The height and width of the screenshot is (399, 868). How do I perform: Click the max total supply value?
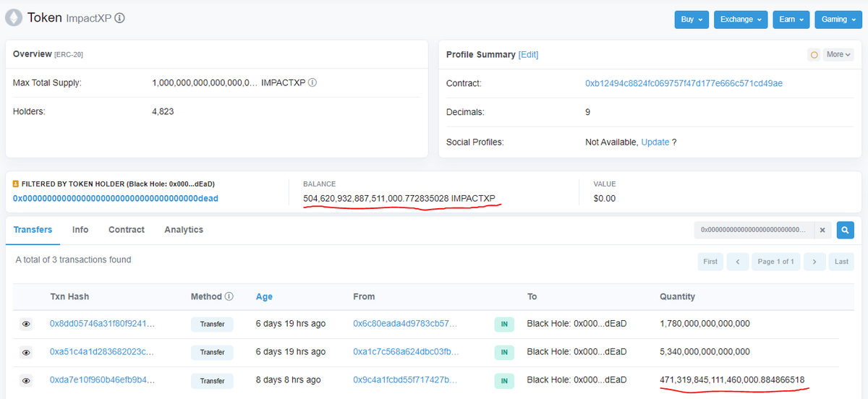click(x=205, y=83)
